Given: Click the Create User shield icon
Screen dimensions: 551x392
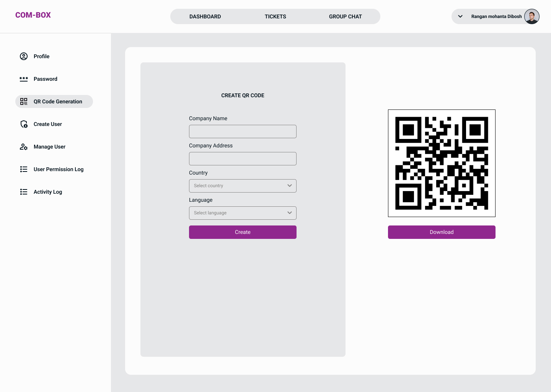Looking at the screenshot, I should (x=24, y=124).
